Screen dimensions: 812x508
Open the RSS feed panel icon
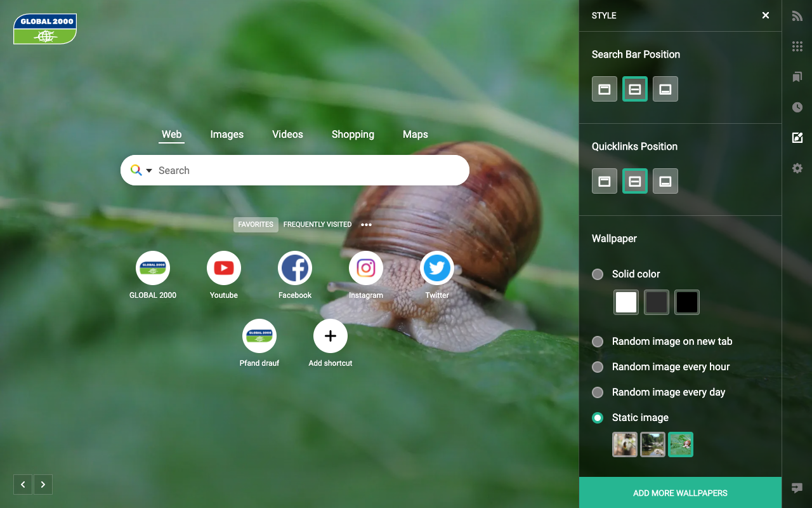click(797, 16)
